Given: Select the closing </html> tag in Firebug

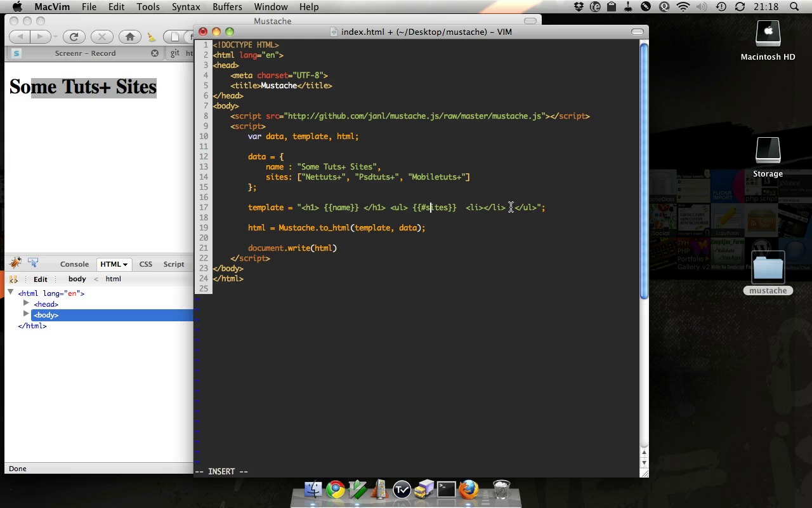Looking at the screenshot, I should [32, 326].
